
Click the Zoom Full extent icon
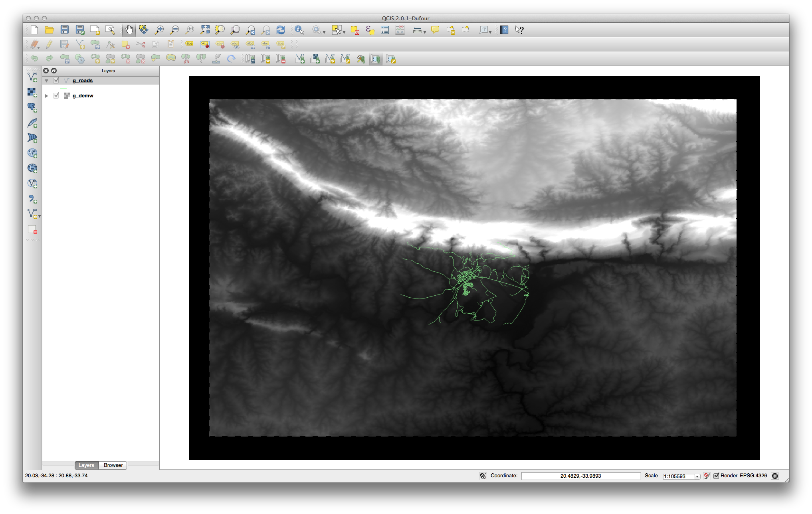[205, 30]
